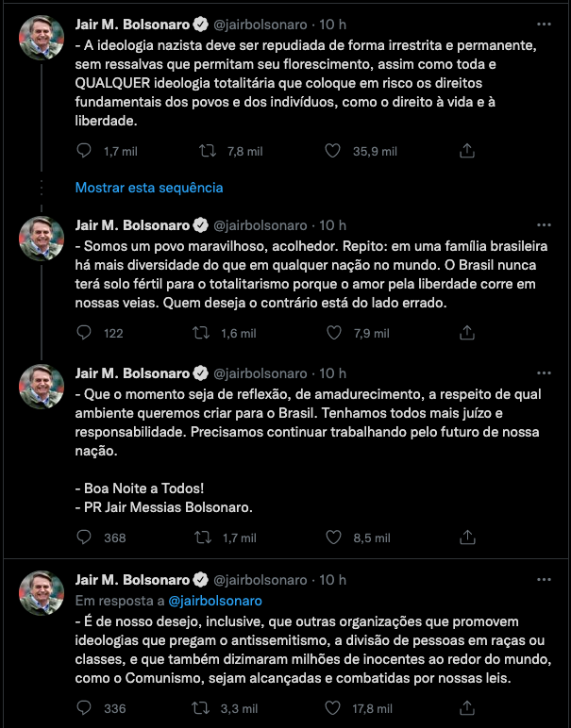Like the tweet with 35,9 mil likes

(x=332, y=151)
